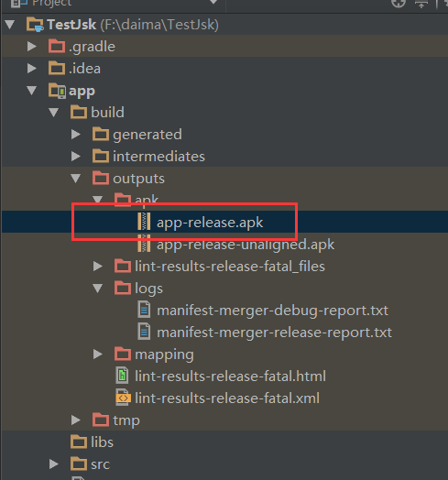Collapse the TestJsk project root arrow
Screen dimensions: 448x480
(x=10, y=25)
